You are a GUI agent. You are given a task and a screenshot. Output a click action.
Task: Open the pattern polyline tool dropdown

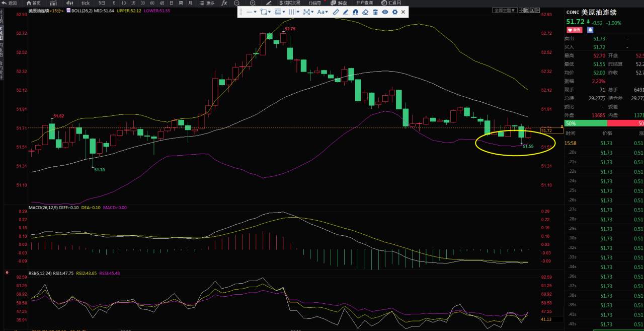(308, 12)
